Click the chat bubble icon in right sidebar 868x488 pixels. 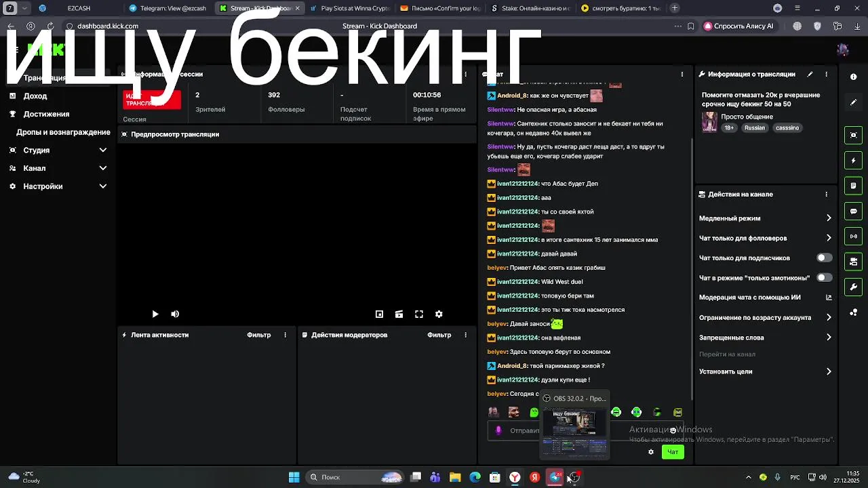853,211
